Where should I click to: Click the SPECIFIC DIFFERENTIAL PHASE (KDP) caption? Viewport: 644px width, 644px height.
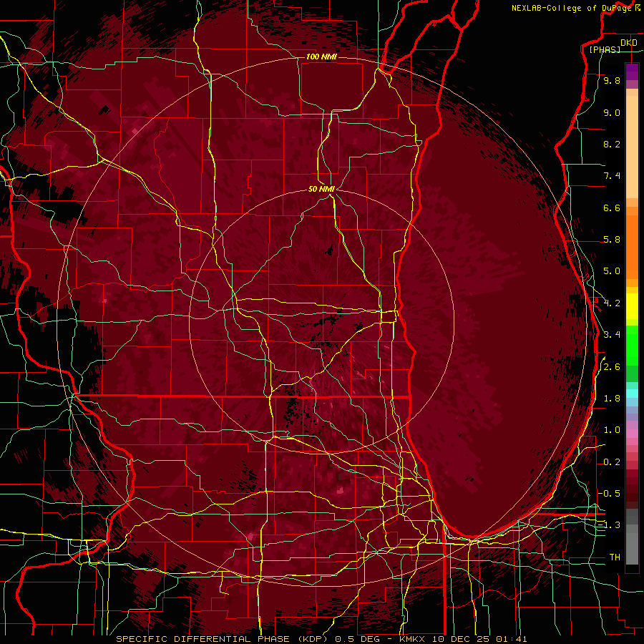pyautogui.click(x=222, y=639)
